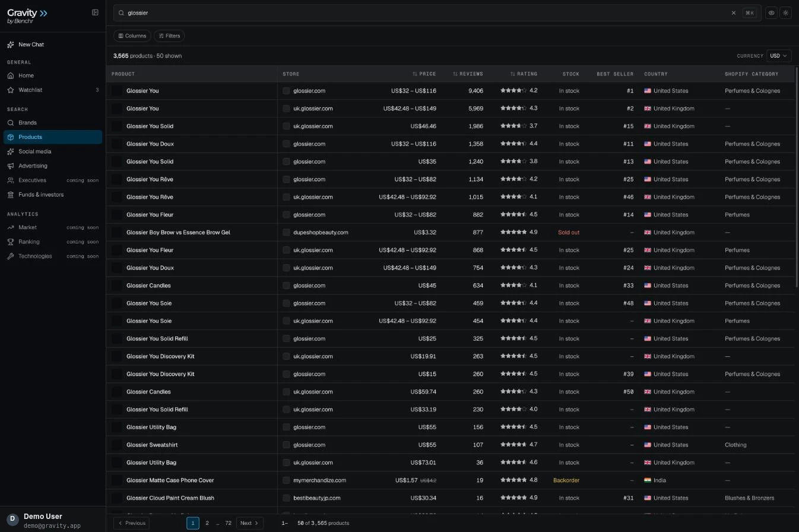Click the mymerchandize.com store link

pyautogui.click(x=319, y=480)
